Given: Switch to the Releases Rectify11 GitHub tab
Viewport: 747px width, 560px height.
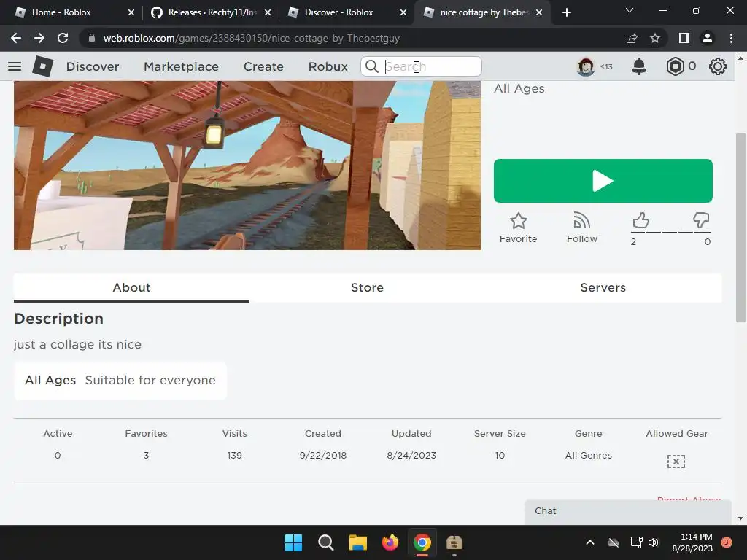Looking at the screenshot, I should tap(212, 12).
